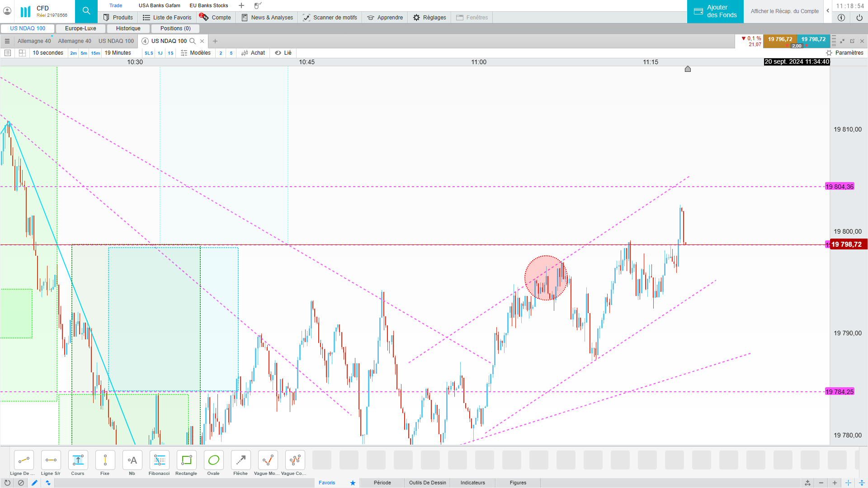The image size is (868, 488).
Task: Toggle the Lié eye link option
Action: 283,53
